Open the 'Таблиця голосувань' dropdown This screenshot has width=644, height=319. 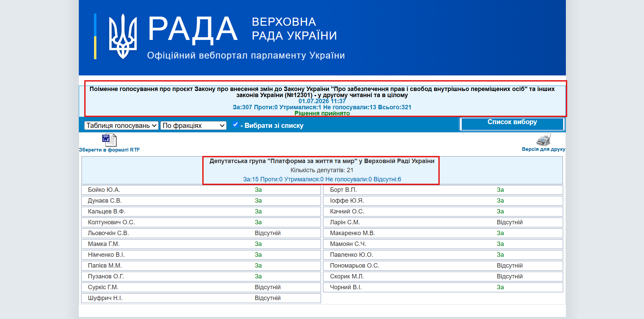pyautogui.click(x=121, y=126)
